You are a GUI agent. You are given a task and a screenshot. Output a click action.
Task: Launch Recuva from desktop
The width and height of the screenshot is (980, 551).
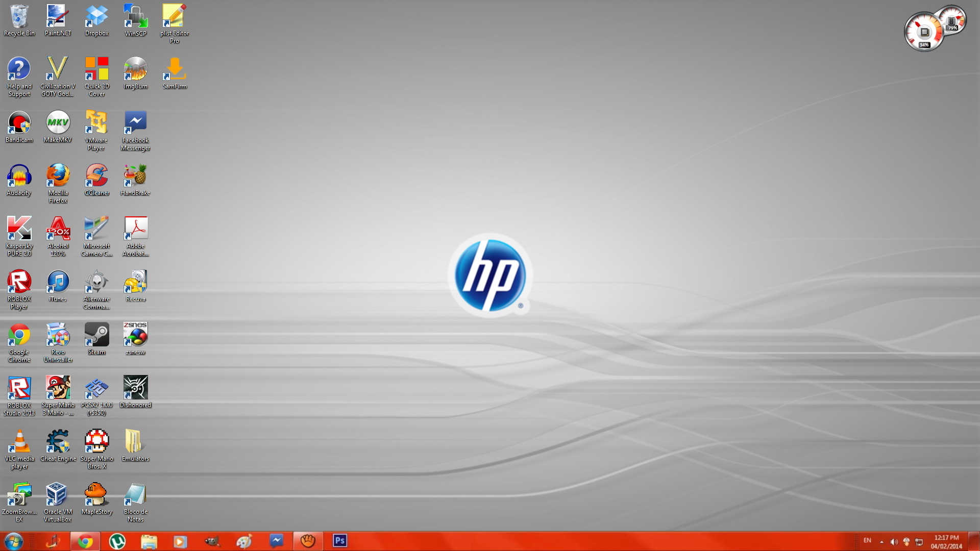tap(135, 286)
